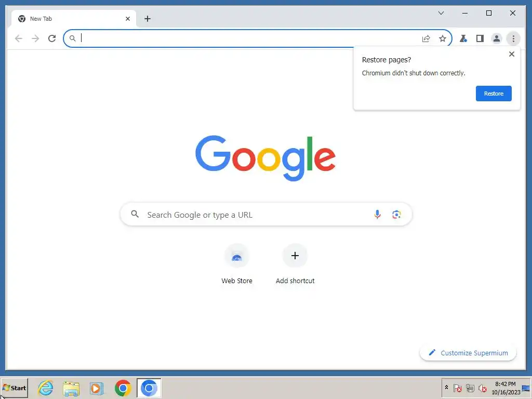Click the Add shortcut tile
The height and width of the screenshot is (399, 532).
coord(295,264)
